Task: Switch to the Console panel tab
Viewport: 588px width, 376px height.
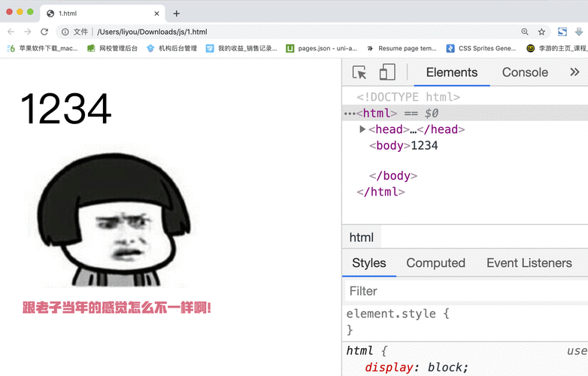Action: tap(525, 72)
